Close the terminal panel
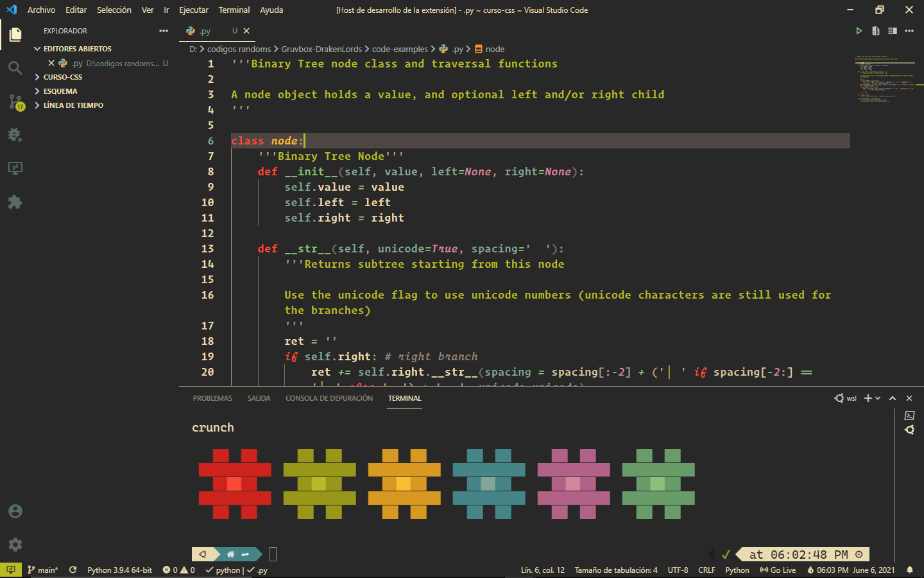This screenshot has width=924, height=578. [x=909, y=398]
